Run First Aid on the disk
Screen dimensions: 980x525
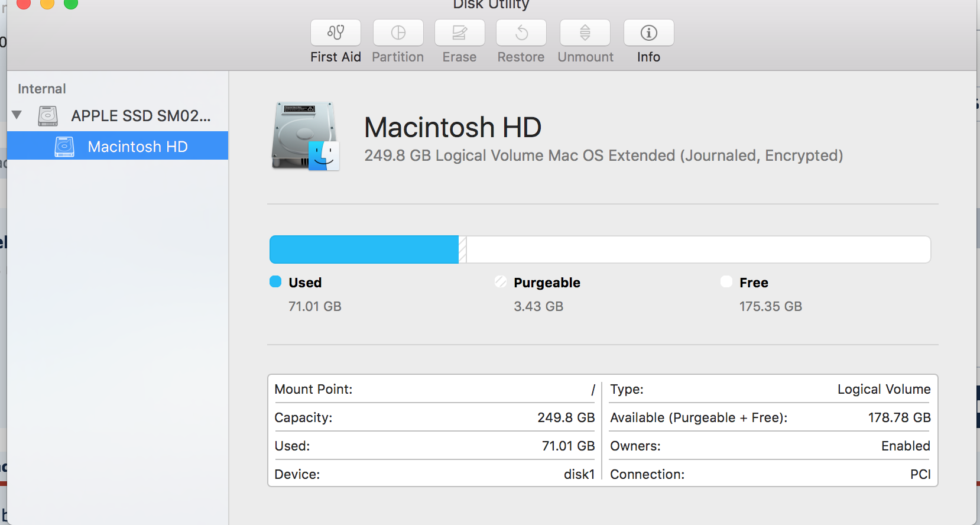click(x=336, y=33)
